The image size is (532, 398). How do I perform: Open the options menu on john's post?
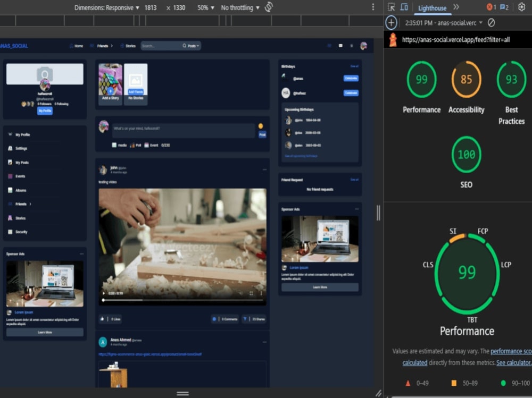[264, 169]
